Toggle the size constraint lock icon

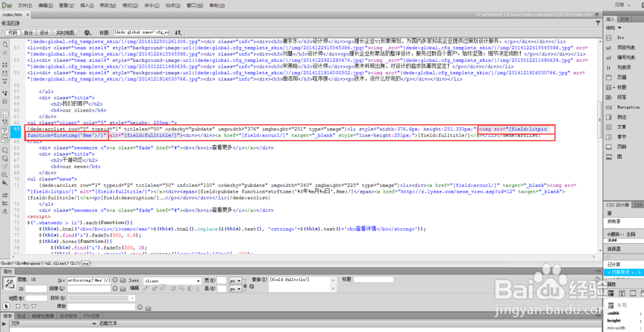pyautogui.click(x=245, y=285)
